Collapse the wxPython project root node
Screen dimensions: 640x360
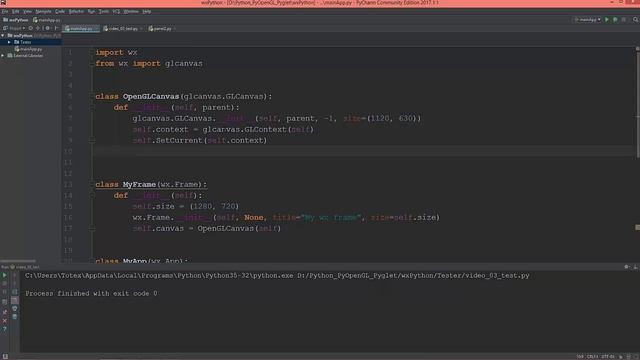pyautogui.click(x=3, y=36)
